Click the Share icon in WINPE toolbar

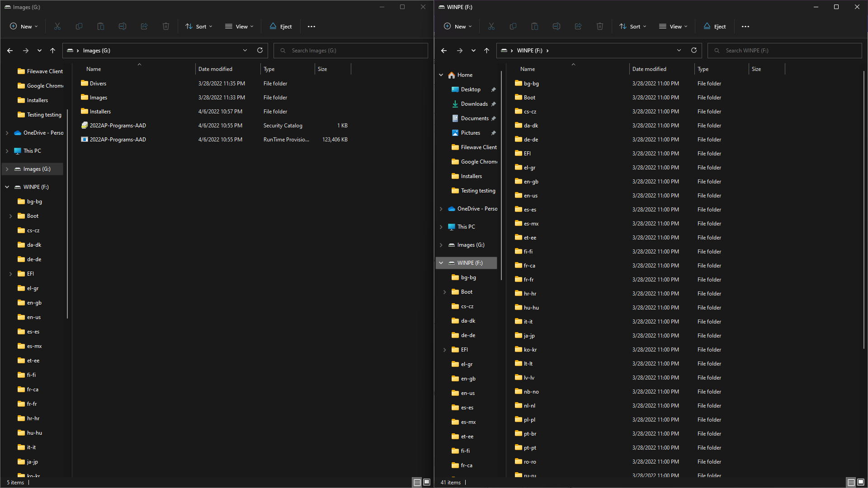[x=578, y=26]
